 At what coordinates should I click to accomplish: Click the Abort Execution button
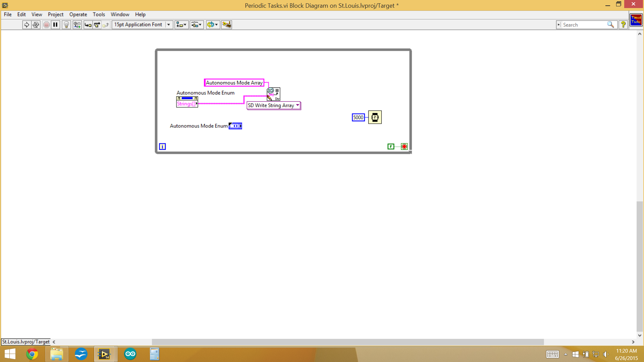(x=47, y=24)
